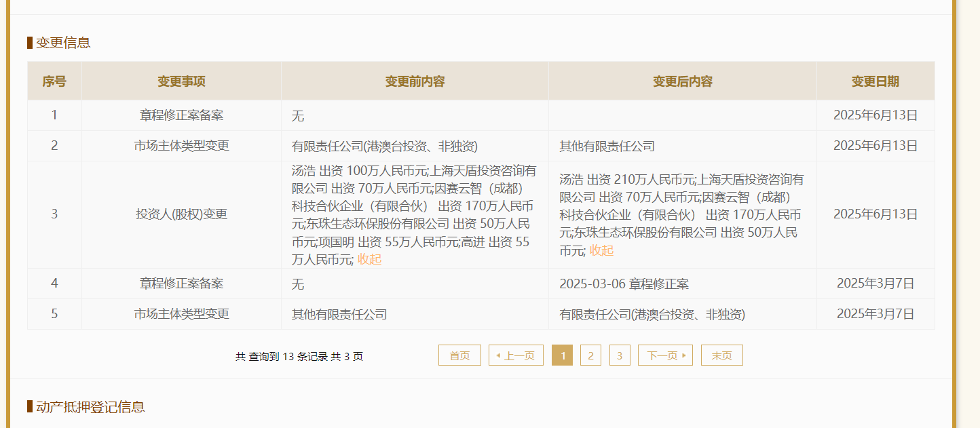Select row 1 章程修正案备案 cell
The image size is (980, 428).
coord(181,115)
